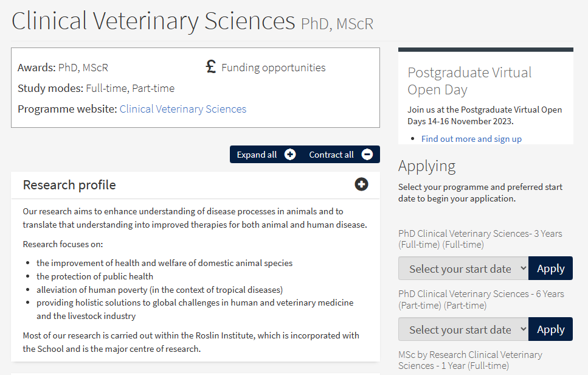Open the Funding opportunities link
This screenshot has width=588, height=375.
(273, 68)
